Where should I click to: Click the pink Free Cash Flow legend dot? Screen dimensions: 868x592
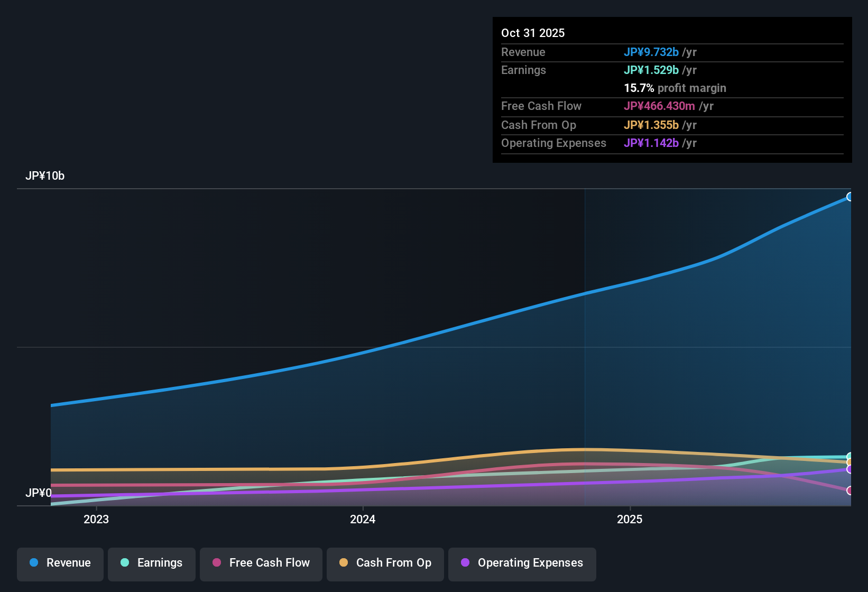(216, 563)
